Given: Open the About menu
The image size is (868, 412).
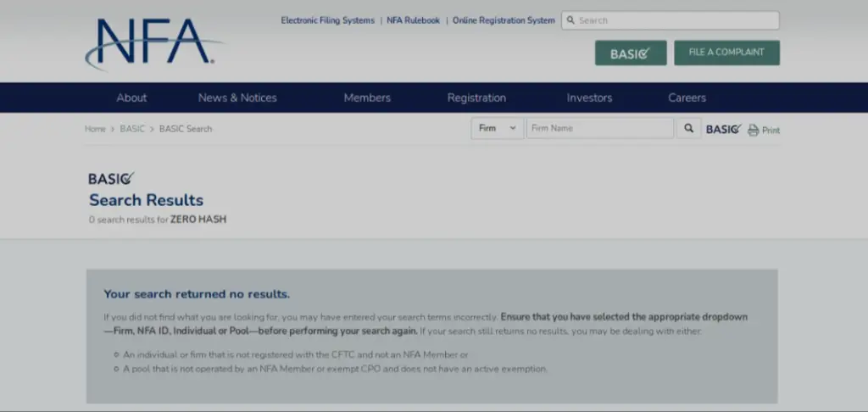Looking at the screenshot, I should (x=131, y=98).
